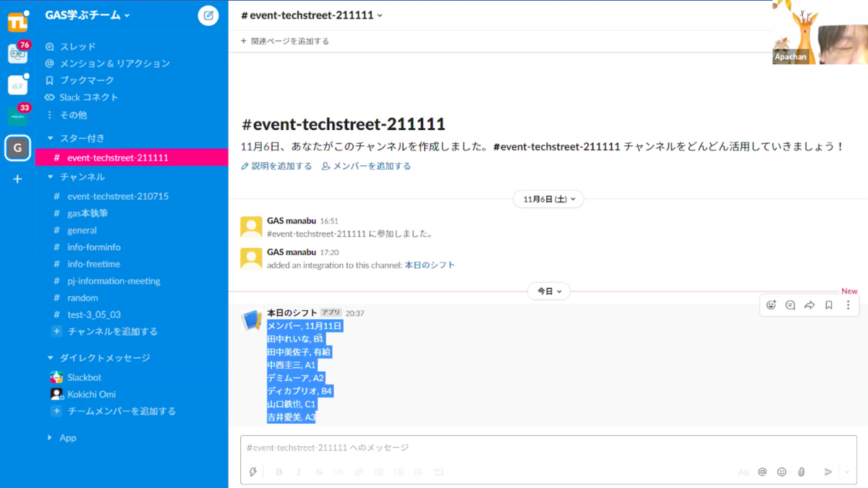Viewport: 868px width, 488px height.
Task: Open GAS学ぶチーム workspace menu
Action: [x=88, y=15]
